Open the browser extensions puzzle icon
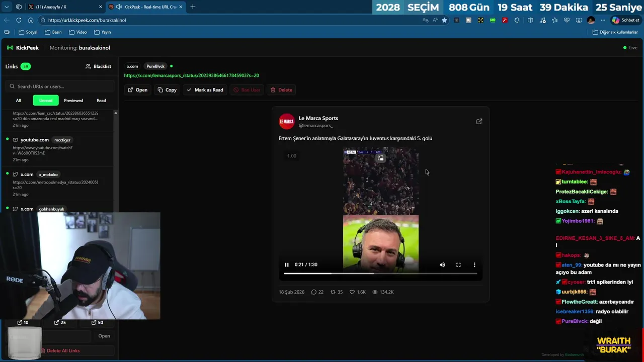Screen dimensions: 644x362 (517, 20)
